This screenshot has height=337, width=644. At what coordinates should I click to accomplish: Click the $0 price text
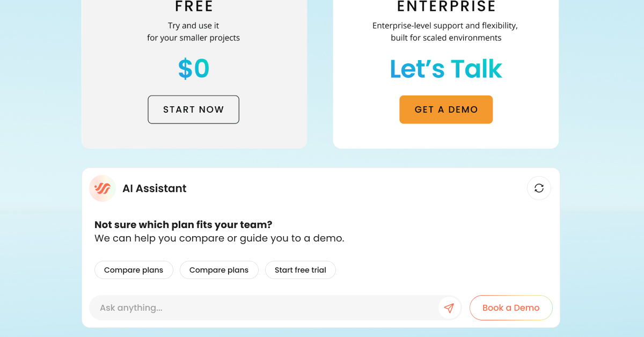coord(194,69)
